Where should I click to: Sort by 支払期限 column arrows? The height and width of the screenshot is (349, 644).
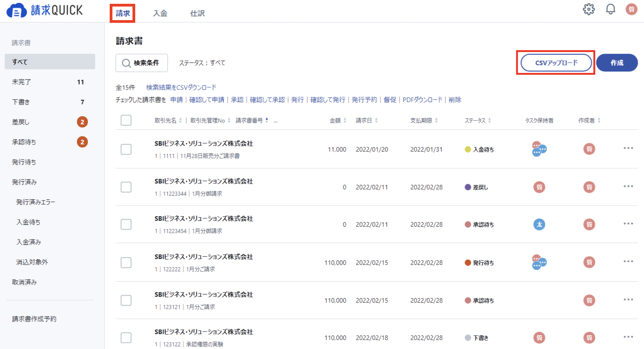coord(436,120)
